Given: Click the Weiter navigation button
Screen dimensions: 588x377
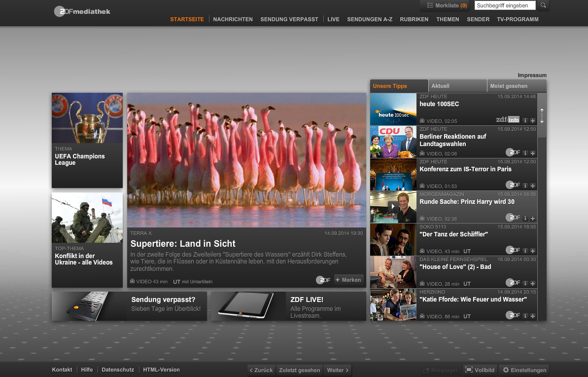Looking at the screenshot, I should point(338,370).
